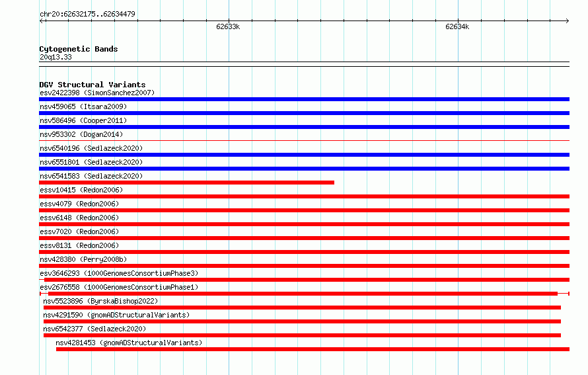The height and width of the screenshot is (375, 588).
Task: Open the nsv459065 (Itsara2009) variant label
Action: pos(83,106)
